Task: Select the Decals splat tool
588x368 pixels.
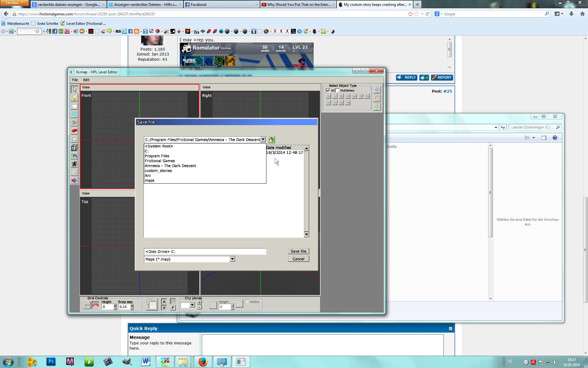Action: [x=74, y=164]
